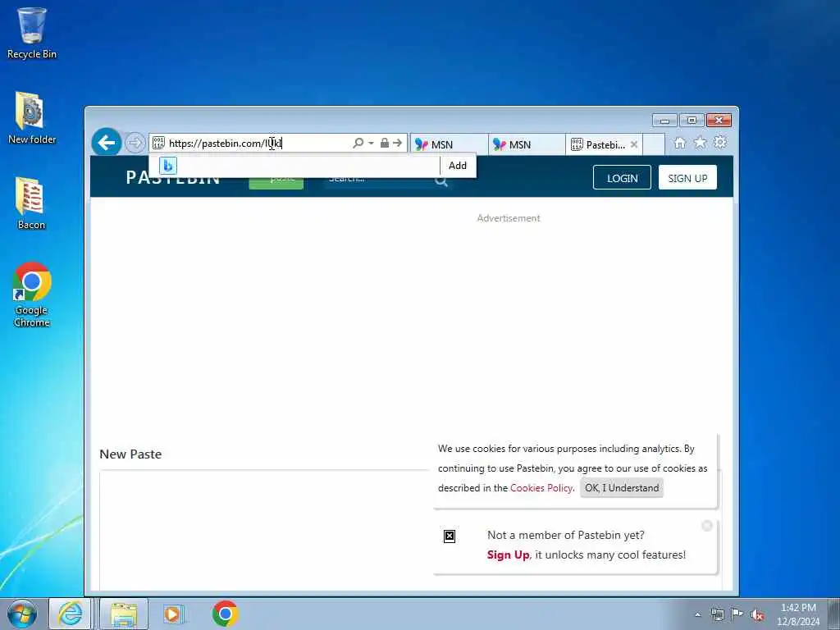
Task: Click the green paste button
Action: point(276,181)
